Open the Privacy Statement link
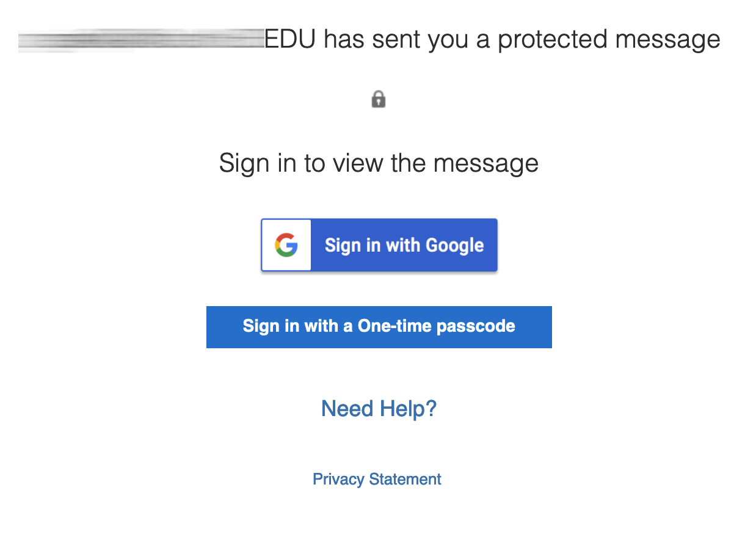Viewport: 756px width, 534px height. pyautogui.click(x=377, y=479)
